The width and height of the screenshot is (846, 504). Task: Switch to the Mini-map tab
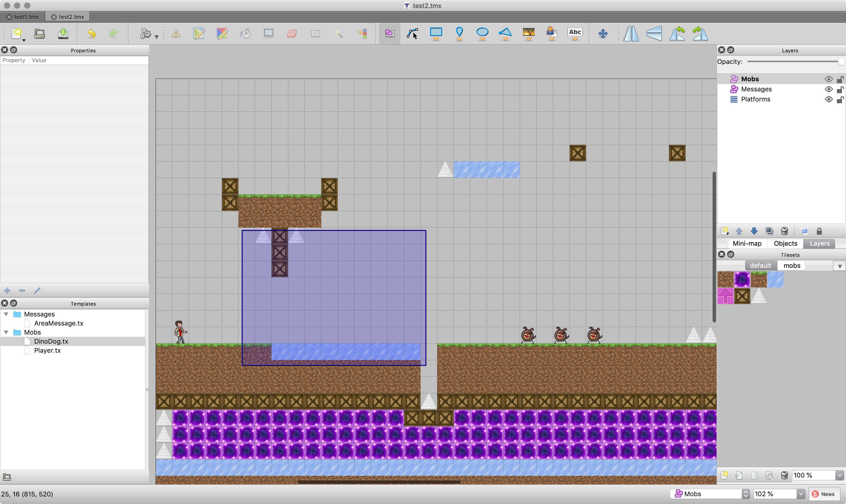[747, 243]
